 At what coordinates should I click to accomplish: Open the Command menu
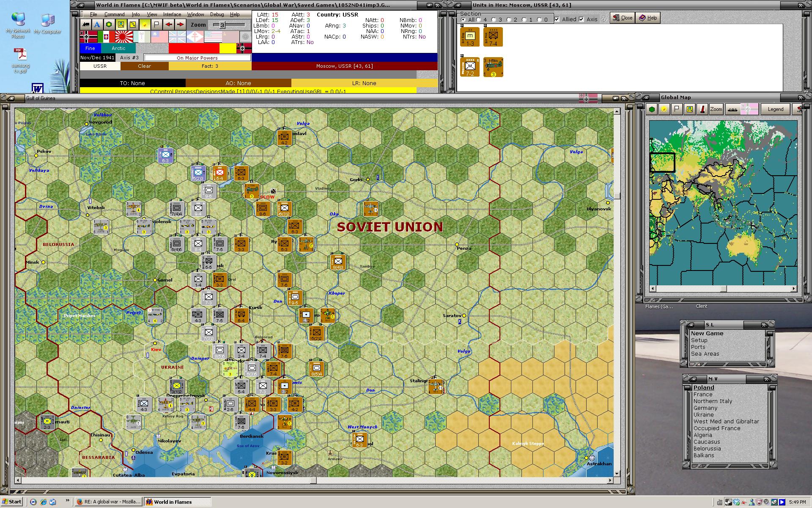point(114,14)
